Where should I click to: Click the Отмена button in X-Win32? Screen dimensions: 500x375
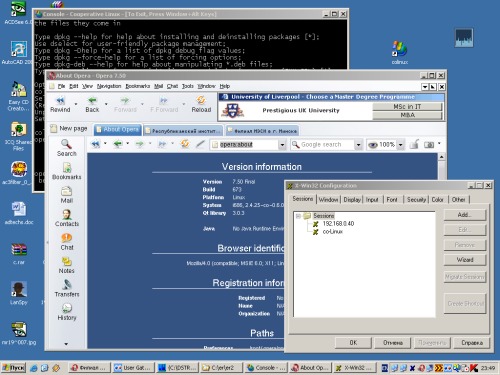(x=393, y=343)
